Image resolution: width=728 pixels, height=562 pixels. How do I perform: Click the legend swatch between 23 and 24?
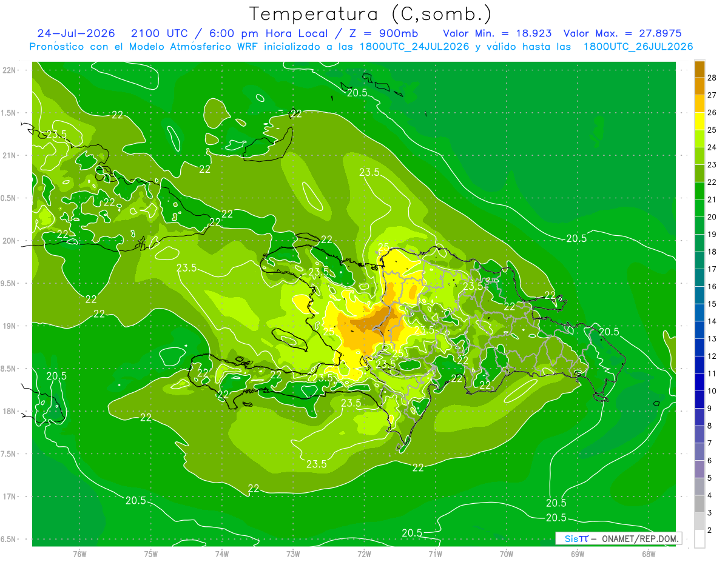click(699, 156)
